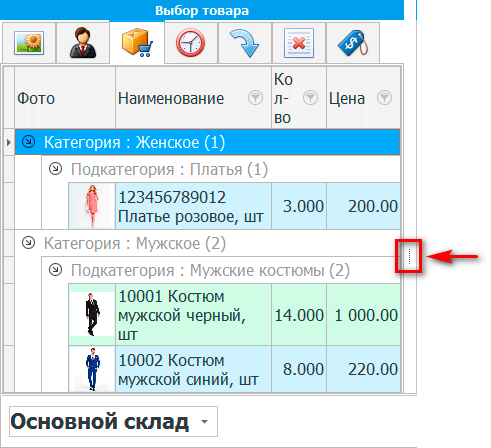Image resolution: width=491 pixels, height=448 pixels.
Task: Sort by the Наименование column header
Action: tap(193, 98)
